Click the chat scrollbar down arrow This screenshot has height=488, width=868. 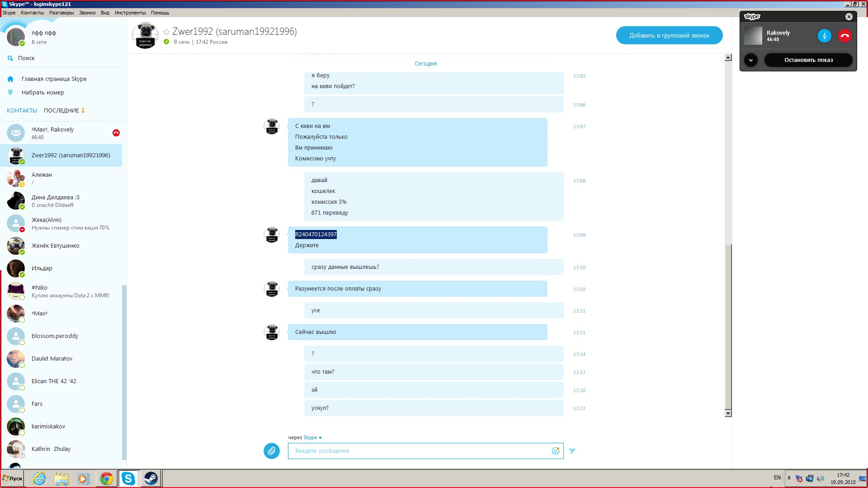click(728, 413)
